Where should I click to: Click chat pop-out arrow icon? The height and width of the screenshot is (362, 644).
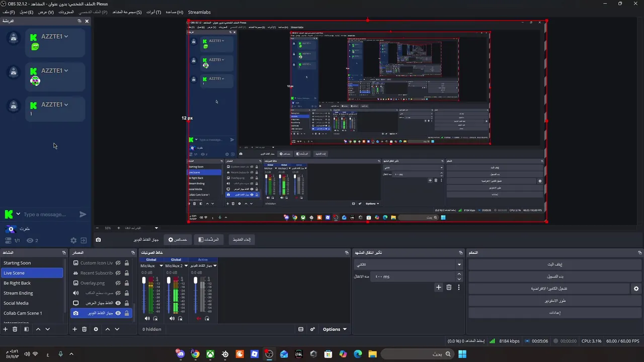tap(84, 241)
